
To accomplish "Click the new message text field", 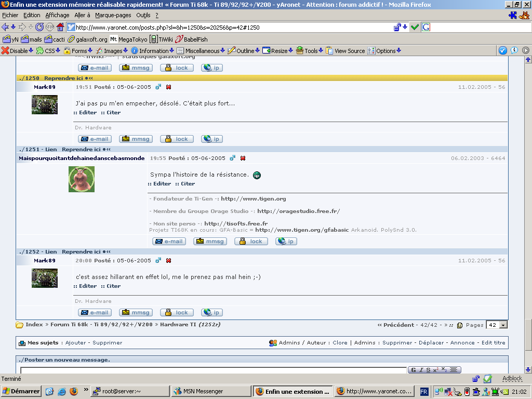I will pos(214,370).
